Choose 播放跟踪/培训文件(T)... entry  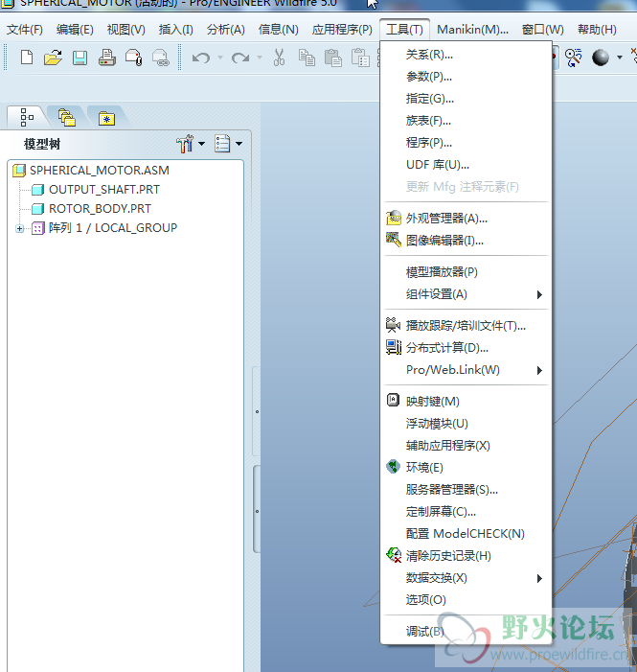coord(466,326)
